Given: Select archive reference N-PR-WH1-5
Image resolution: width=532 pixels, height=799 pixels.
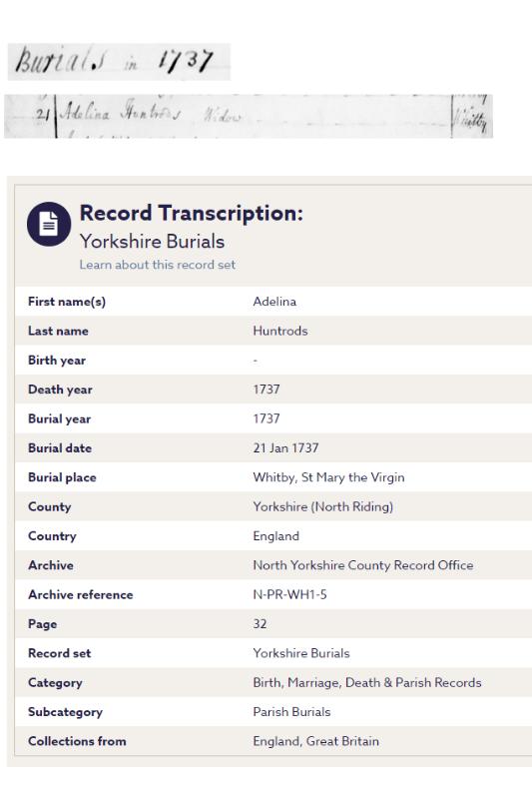Looking at the screenshot, I should [x=289, y=594].
